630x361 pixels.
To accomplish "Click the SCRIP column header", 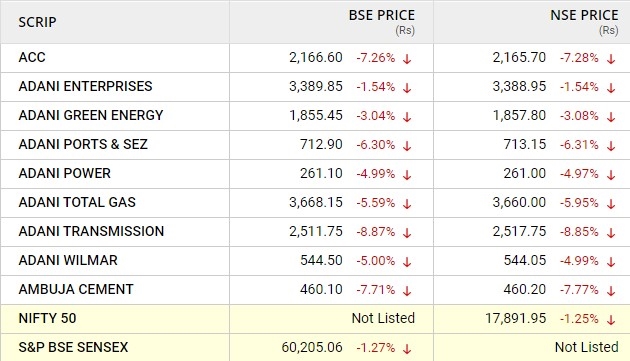I will pos(37,22).
